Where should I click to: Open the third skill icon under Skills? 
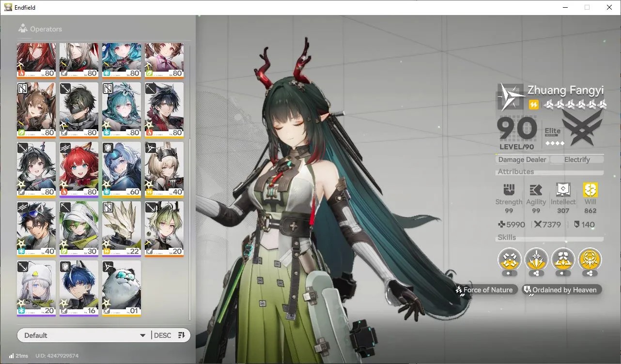(563, 260)
